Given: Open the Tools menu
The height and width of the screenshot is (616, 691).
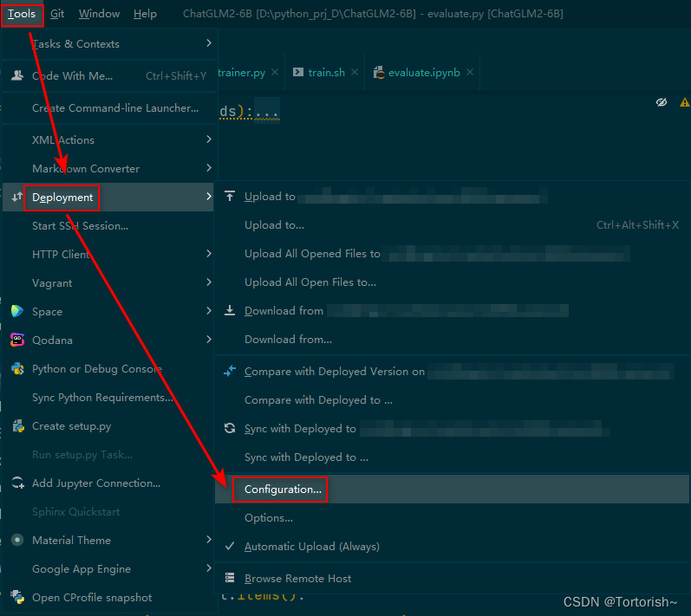Looking at the screenshot, I should (22, 14).
